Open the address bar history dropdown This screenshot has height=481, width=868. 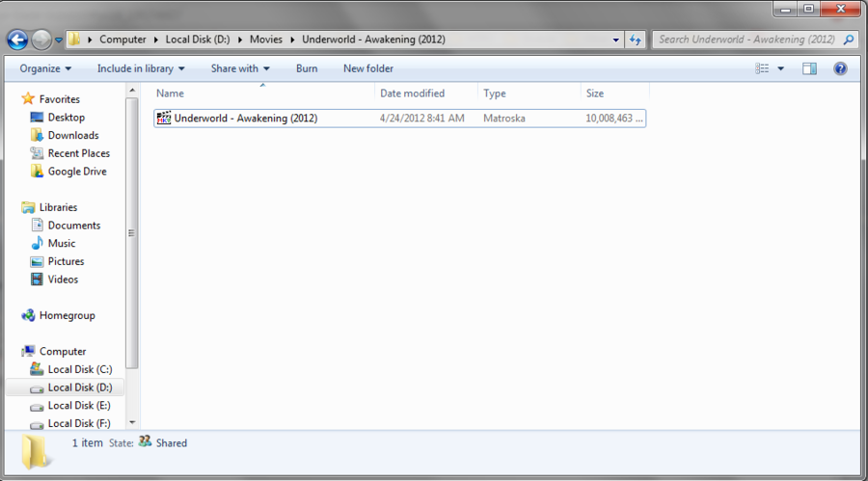615,40
